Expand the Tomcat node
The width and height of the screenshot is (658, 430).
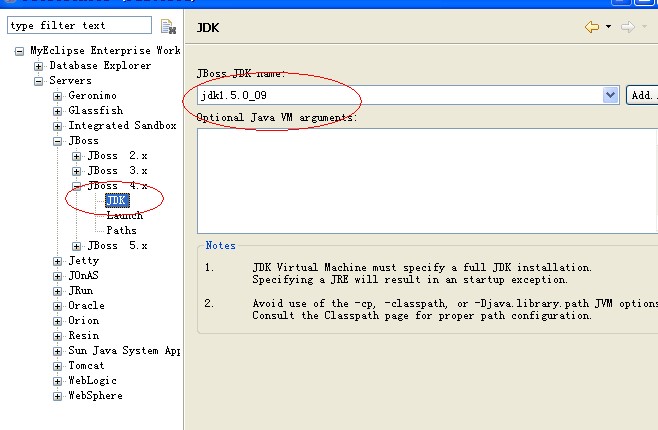(x=57, y=366)
